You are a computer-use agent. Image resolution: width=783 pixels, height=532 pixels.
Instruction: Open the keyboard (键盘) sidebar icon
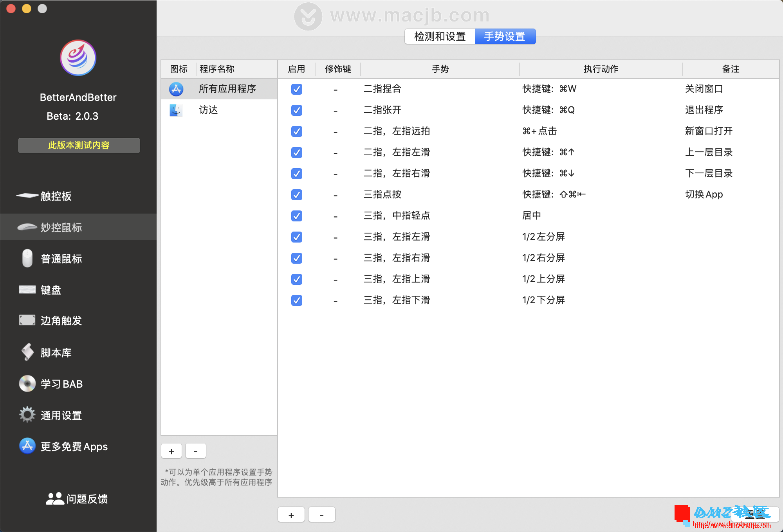pos(27,289)
